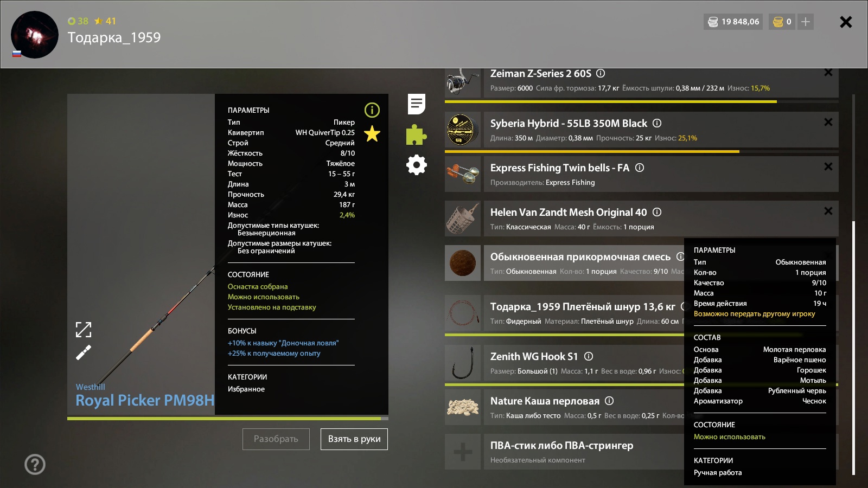This screenshot has height=488, width=868.
Task: Click rod wear progress bar under image
Action: pos(228,419)
